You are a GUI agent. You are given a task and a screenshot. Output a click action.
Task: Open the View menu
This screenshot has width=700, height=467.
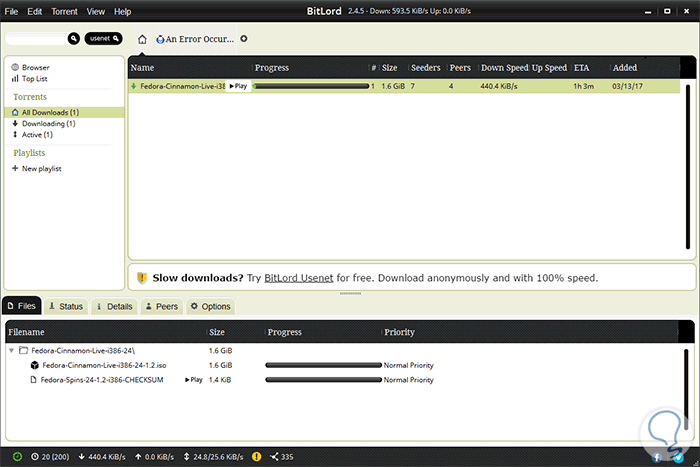click(x=96, y=12)
